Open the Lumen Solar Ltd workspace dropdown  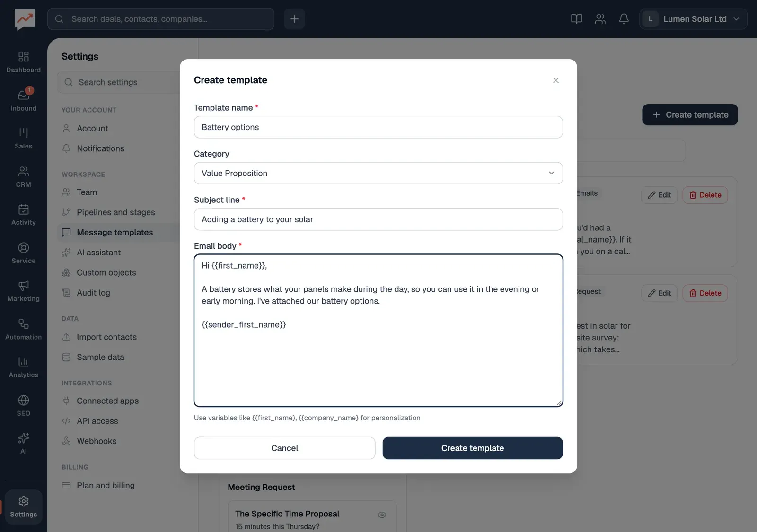(693, 19)
